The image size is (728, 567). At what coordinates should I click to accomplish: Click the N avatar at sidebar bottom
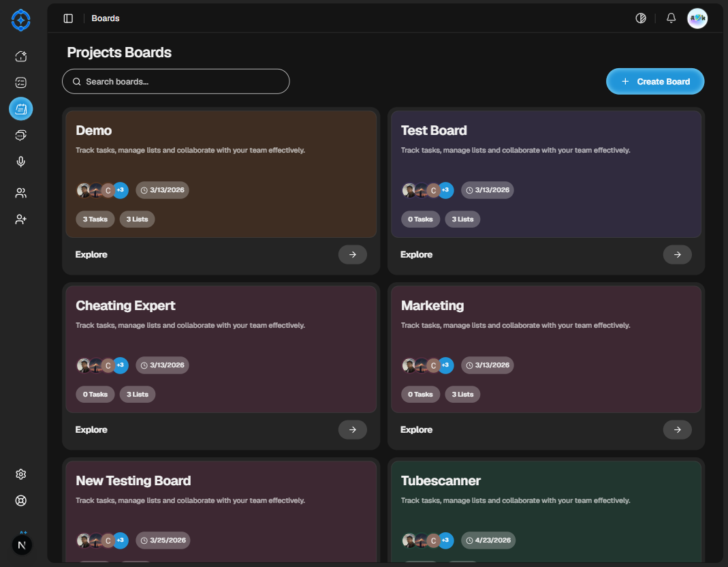tap(21, 545)
